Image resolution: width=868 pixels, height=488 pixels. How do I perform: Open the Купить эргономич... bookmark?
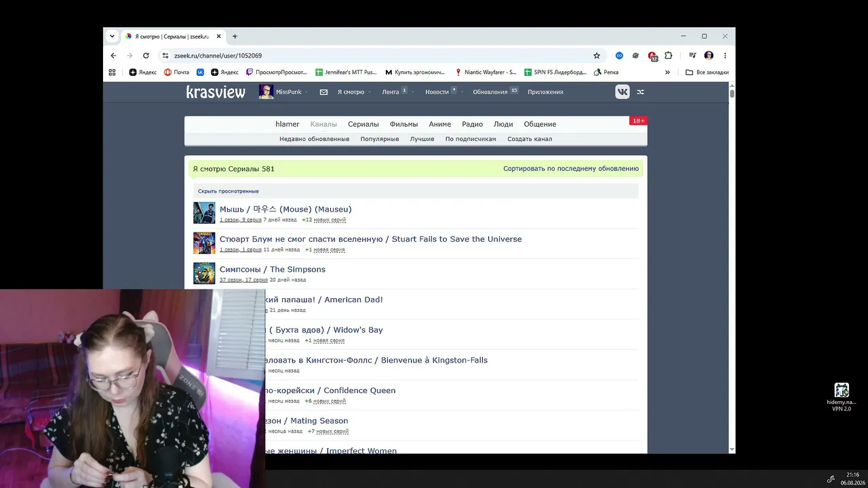[x=415, y=72]
